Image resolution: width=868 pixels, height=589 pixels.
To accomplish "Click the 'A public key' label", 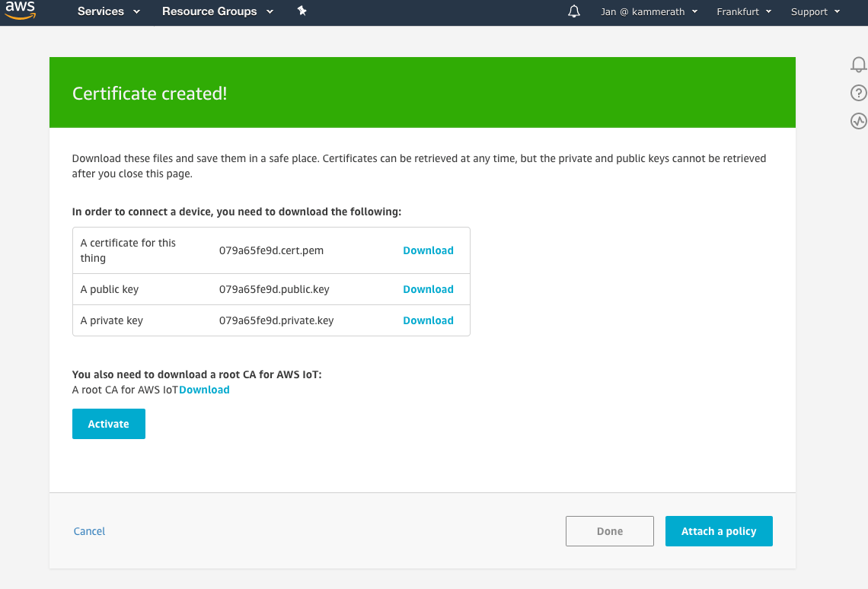I will pyautogui.click(x=110, y=289).
